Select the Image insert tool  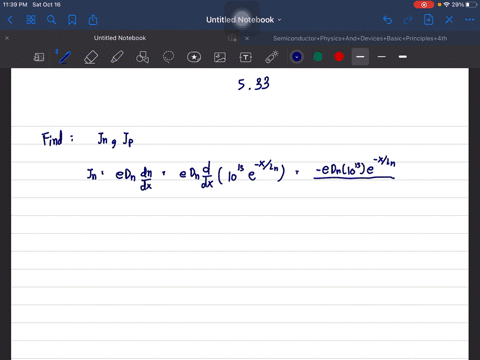(x=220, y=57)
